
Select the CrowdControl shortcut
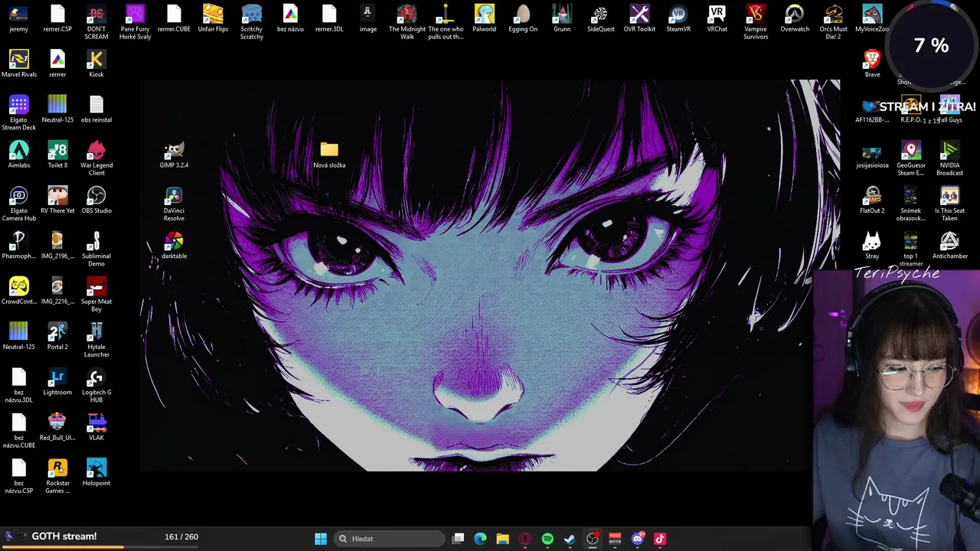pyautogui.click(x=19, y=290)
